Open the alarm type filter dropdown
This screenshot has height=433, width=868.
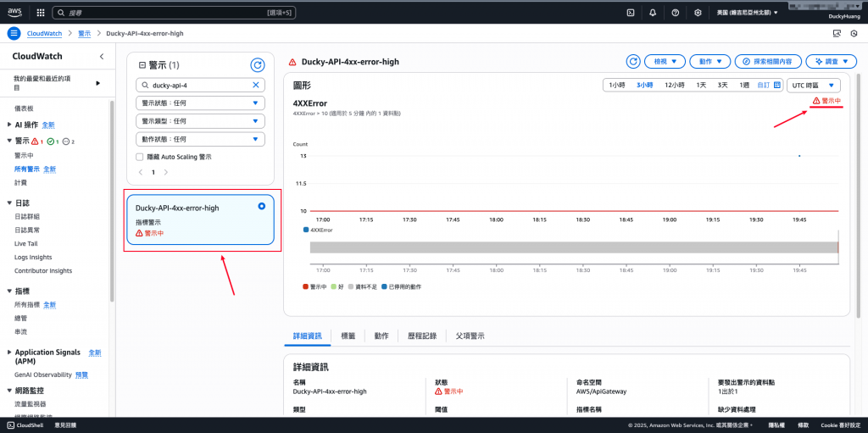200,120
